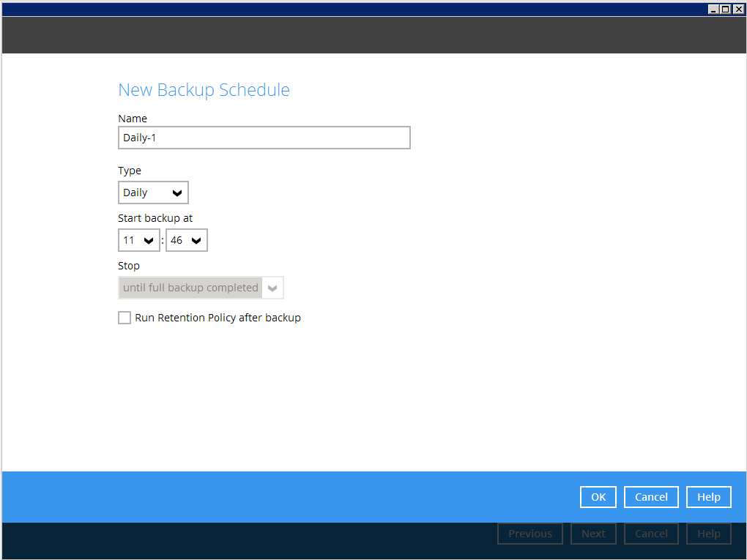Click the grey chevron on the Stop dropdown
Image resolution: width=747 pixels, height=560 pixels.
272,288
